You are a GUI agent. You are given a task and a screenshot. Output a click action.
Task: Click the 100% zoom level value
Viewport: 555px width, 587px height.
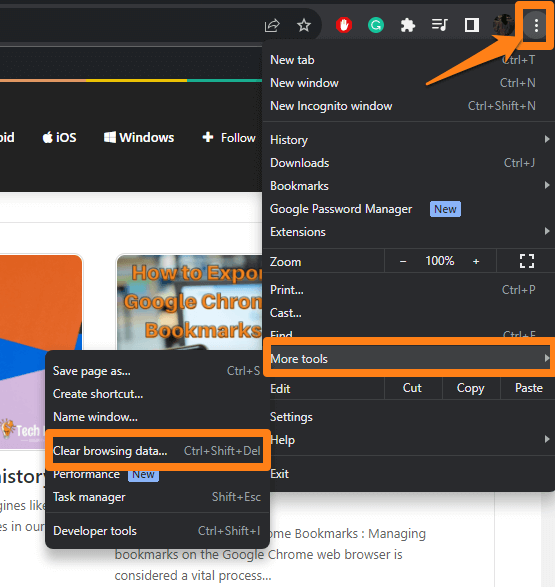tap(440, 261)
